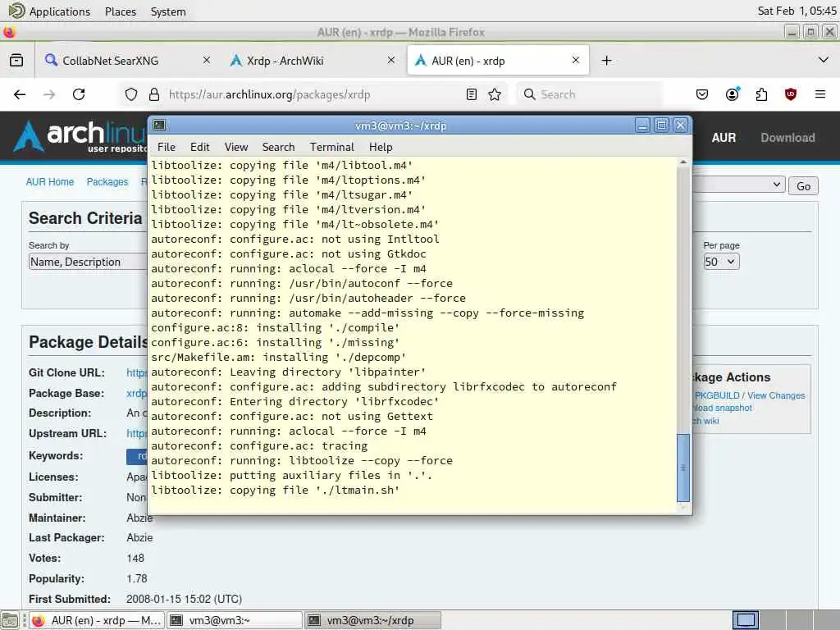Open the System menu in top panel
The width and height of the screenshot is (840, 630).
click(x=168, y=11)
